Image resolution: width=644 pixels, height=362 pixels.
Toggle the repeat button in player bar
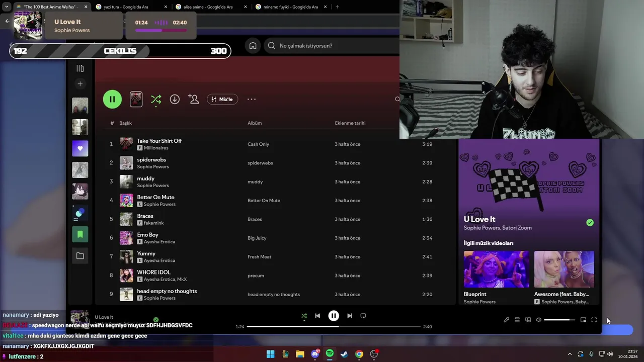(x=363, y=316)
